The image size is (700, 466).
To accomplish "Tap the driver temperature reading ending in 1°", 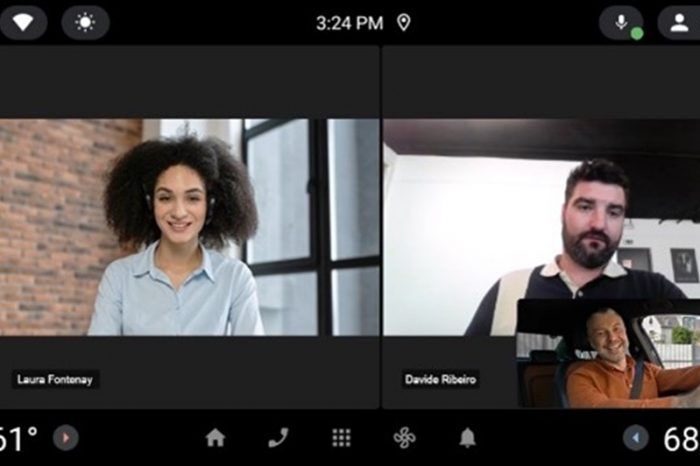I will point(18,439).
